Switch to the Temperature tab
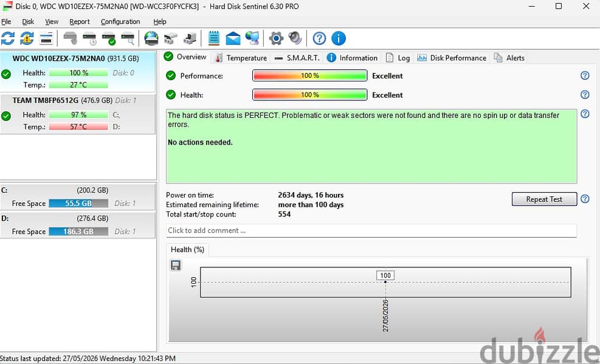This screenshot has height=364, width=600. pos(241,58)
